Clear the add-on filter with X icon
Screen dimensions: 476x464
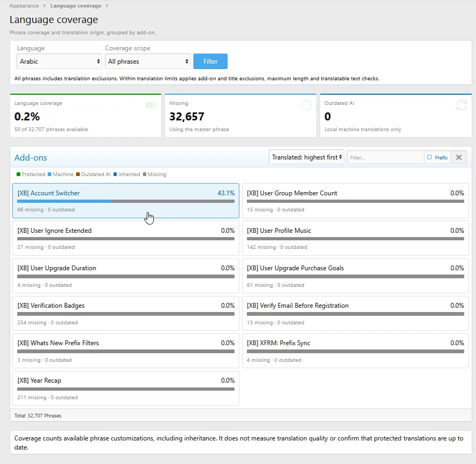coord(459,157)
